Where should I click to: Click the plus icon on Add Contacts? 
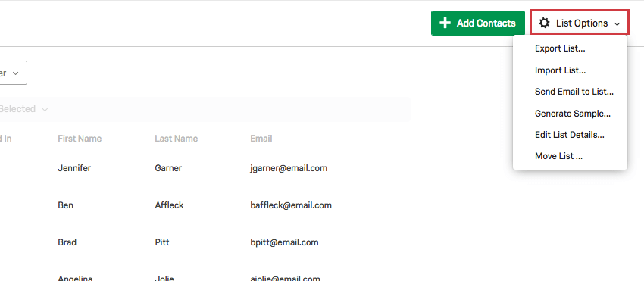[x=445, y=23]
